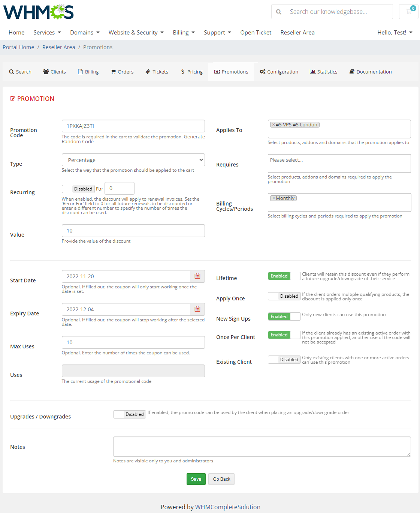Click the Notes text area
Screen dimensions: 420x513
pyautogui.click(x=262, y=446)
